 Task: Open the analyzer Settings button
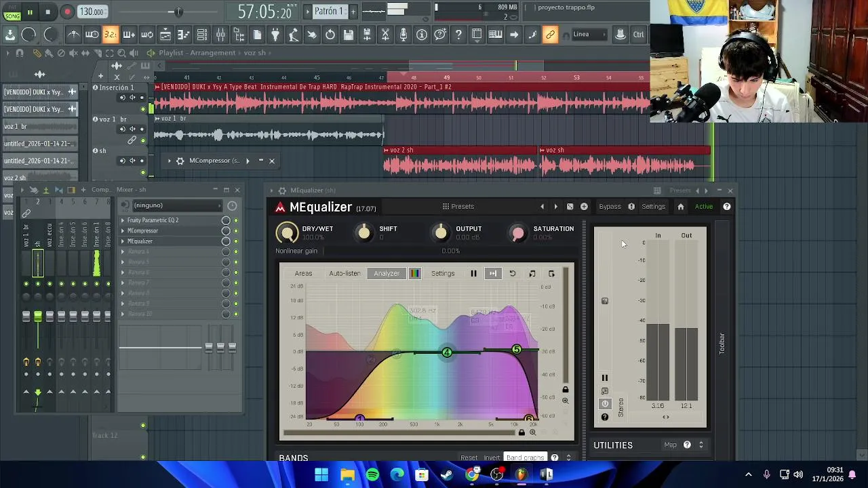coord(443,273)
